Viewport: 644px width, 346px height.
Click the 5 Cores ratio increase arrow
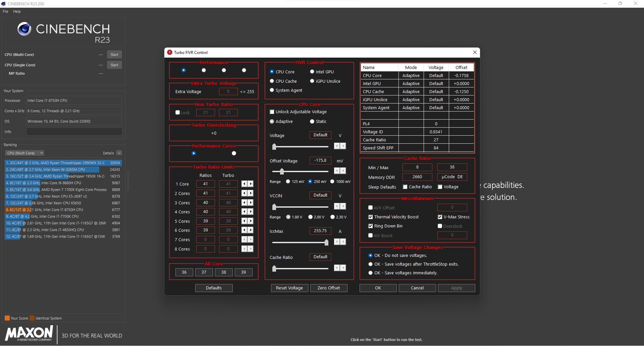tap(250, 221)
